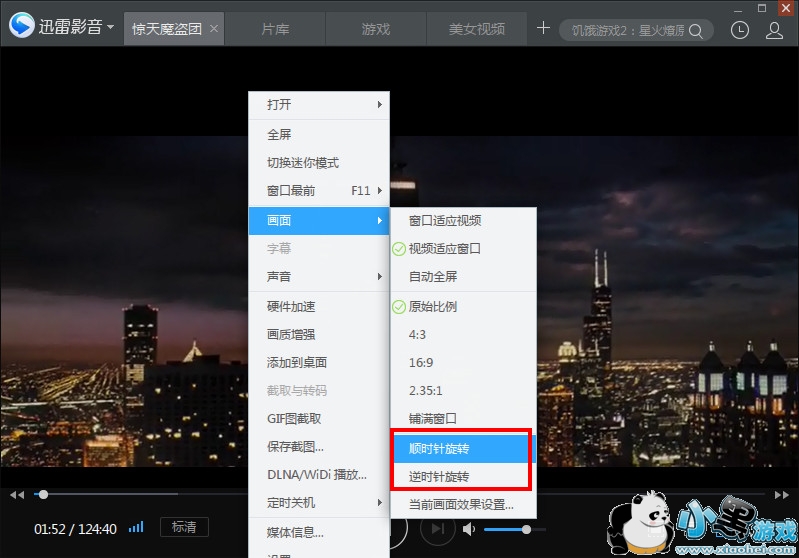
Task: Choose 自动全屏 submenu option
Action: click(x=464, y=277)
